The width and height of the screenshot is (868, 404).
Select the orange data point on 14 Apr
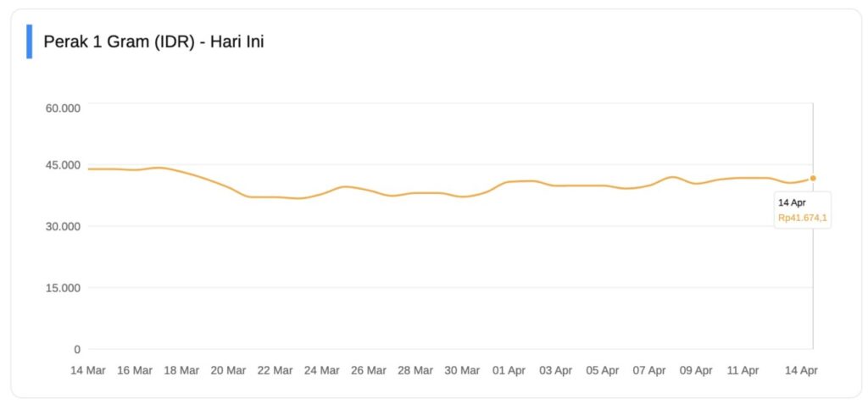pyautogui.click(x=813, y=178)
